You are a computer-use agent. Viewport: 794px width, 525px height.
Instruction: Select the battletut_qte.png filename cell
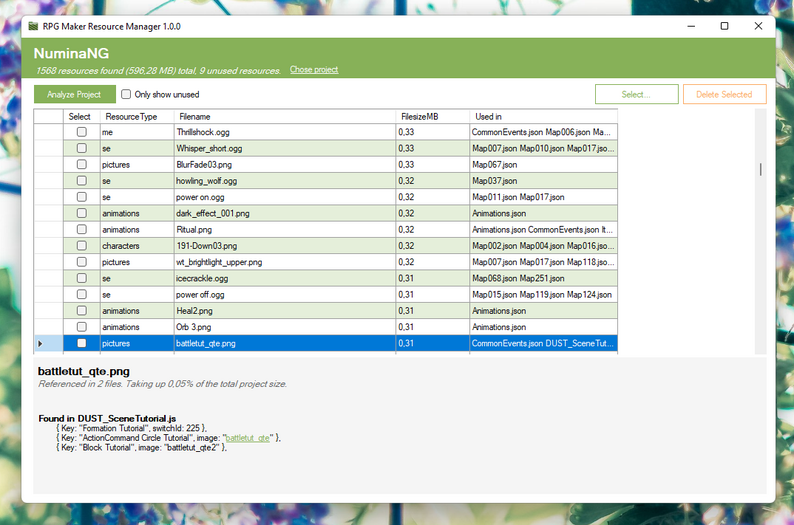pyautogui.click(x=285, y=343)
